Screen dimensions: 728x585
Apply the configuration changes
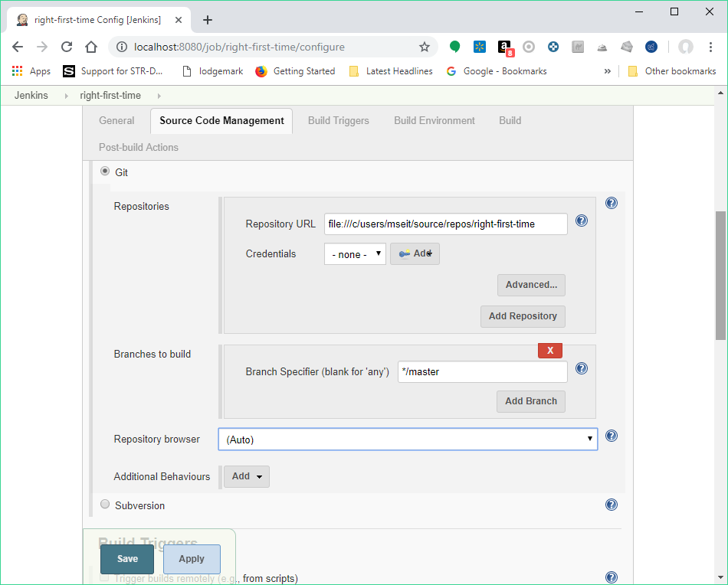pyautogui.click(x=192, y=559)
